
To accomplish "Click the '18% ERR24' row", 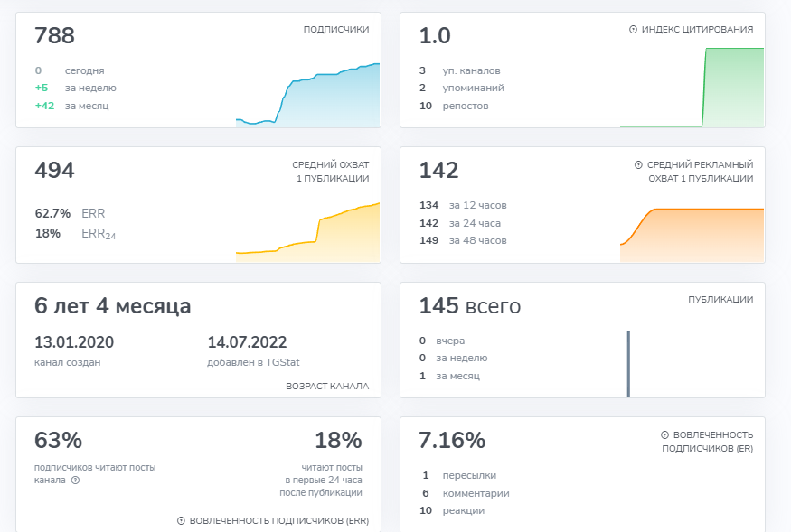I will click(75, 233).
